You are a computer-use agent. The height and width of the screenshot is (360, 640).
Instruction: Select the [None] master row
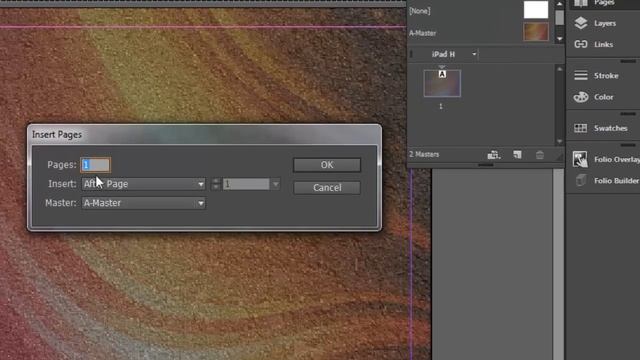pos(481,11)
